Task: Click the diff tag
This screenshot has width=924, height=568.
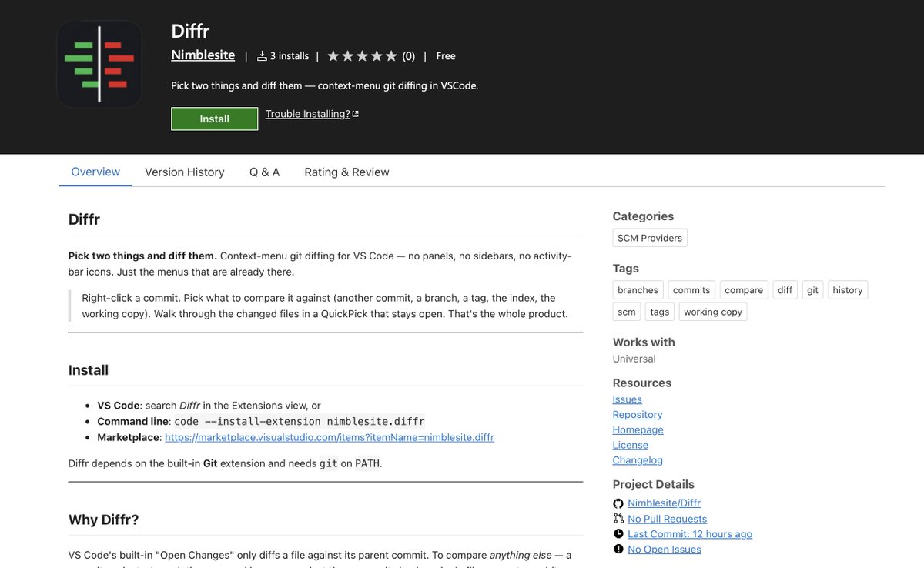Action: point(785,290)
